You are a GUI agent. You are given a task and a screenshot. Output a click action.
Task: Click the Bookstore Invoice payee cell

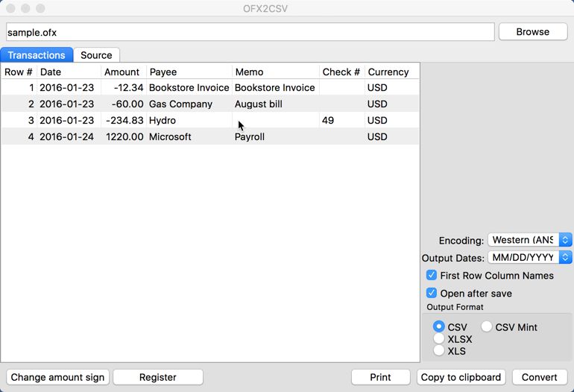189,87
